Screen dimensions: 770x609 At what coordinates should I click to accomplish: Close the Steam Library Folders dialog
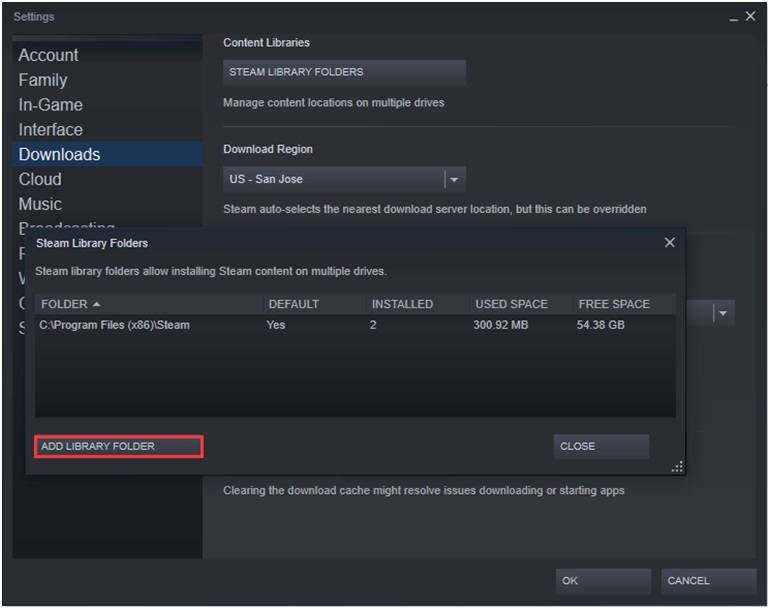(669, 243)
